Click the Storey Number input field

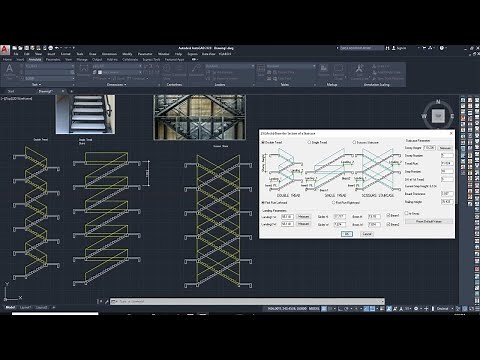pyautogui.click(x=447, y=155)
